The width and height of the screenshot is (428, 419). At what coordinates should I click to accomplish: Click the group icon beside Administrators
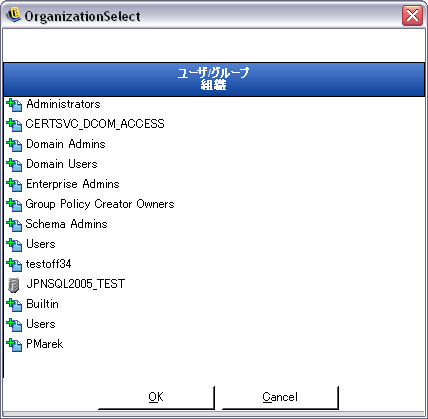click(x=14, y=105)
